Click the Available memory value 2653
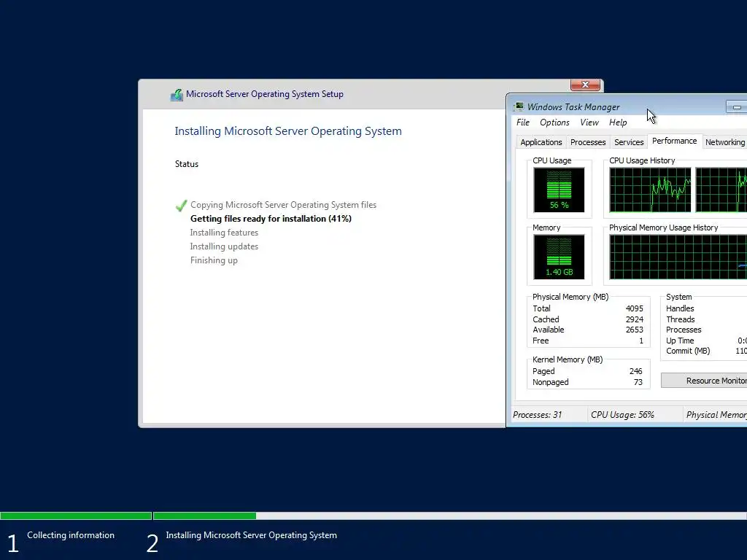747x560 pixels. (x=634, y=330)
